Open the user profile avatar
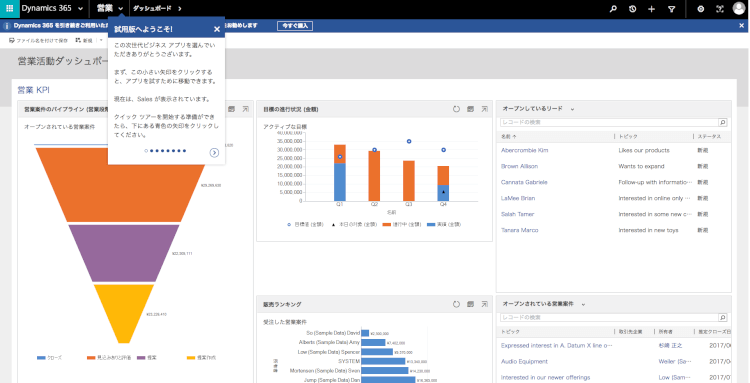Image resolution: width=750 pixels, height=383 pixels. click(x=739, y=9)
